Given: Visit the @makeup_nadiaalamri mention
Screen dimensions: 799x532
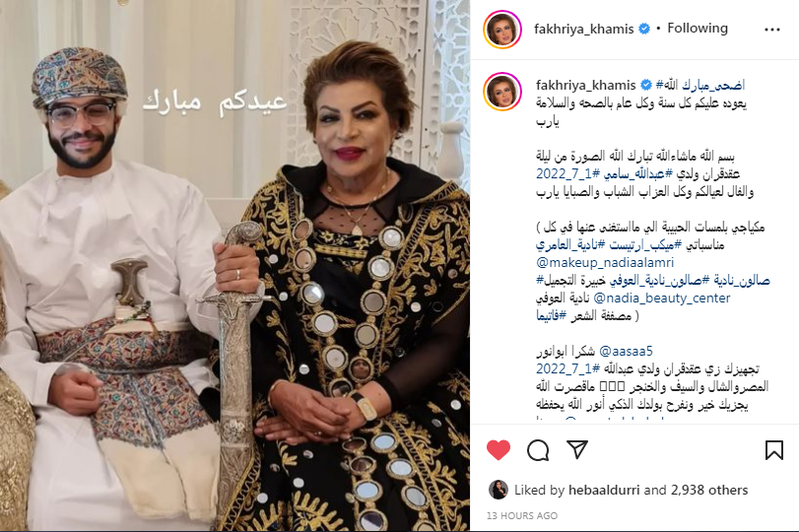Looking at the screenshot, I should click(x=605, y=262).
